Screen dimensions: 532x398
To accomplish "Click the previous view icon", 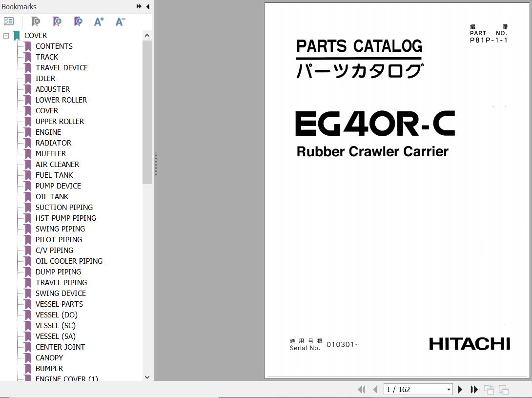I will 489,389.
